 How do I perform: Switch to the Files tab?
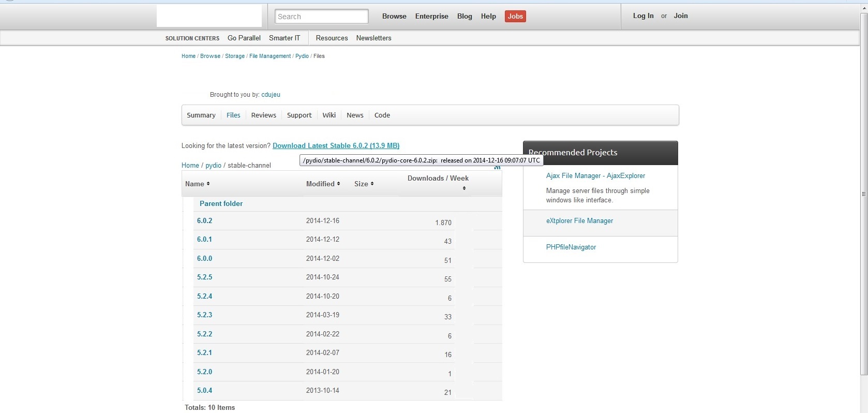233,115
